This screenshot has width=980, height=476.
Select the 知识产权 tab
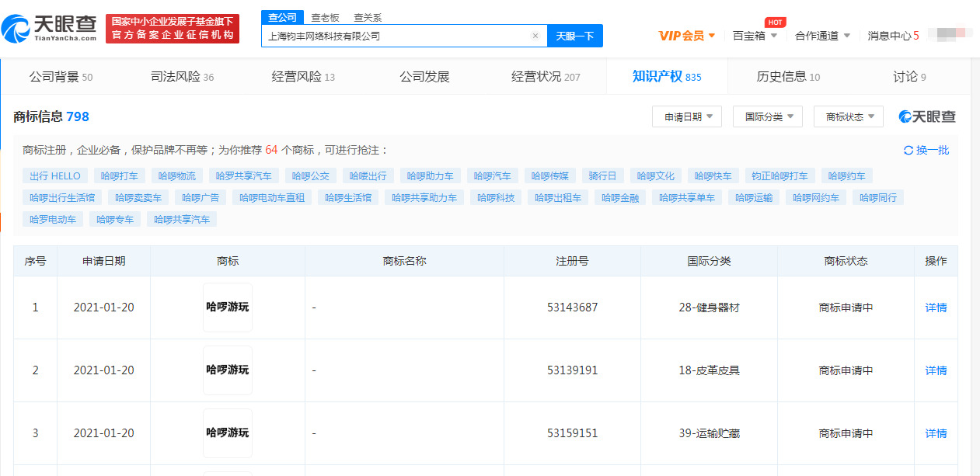pyautogui.click(x=667, y=76)
